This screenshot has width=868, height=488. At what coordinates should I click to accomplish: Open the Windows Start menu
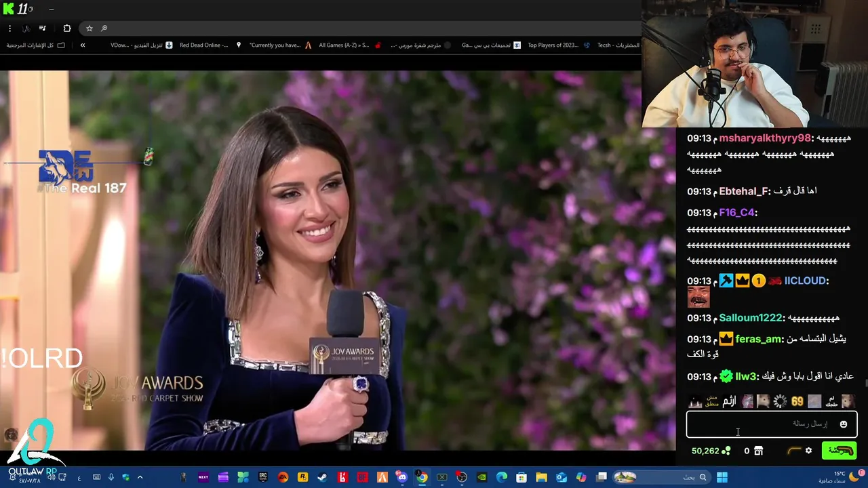tap(722, 477)
